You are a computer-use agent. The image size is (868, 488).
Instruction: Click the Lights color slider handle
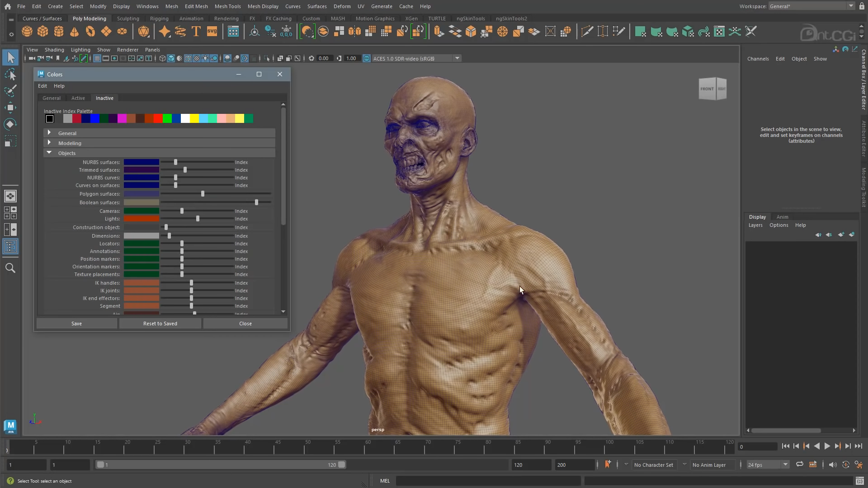click(198, 219)
